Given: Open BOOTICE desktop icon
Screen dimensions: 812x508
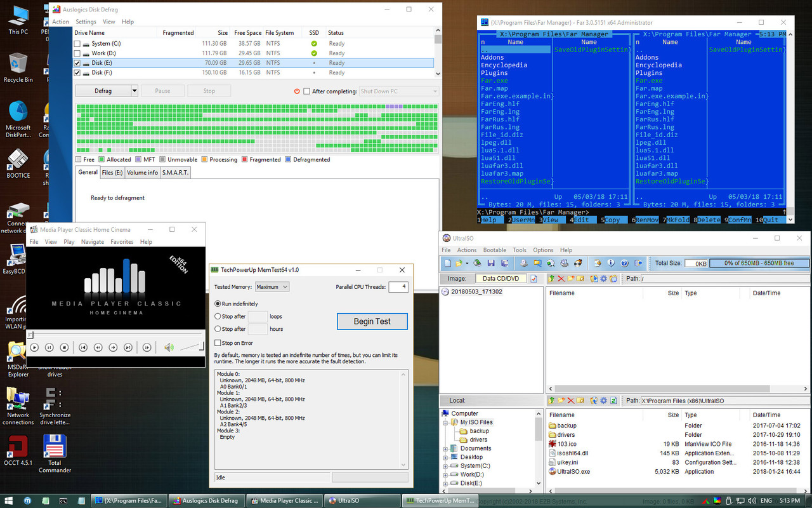Looking at the screenshot, I should click(18, 163).
